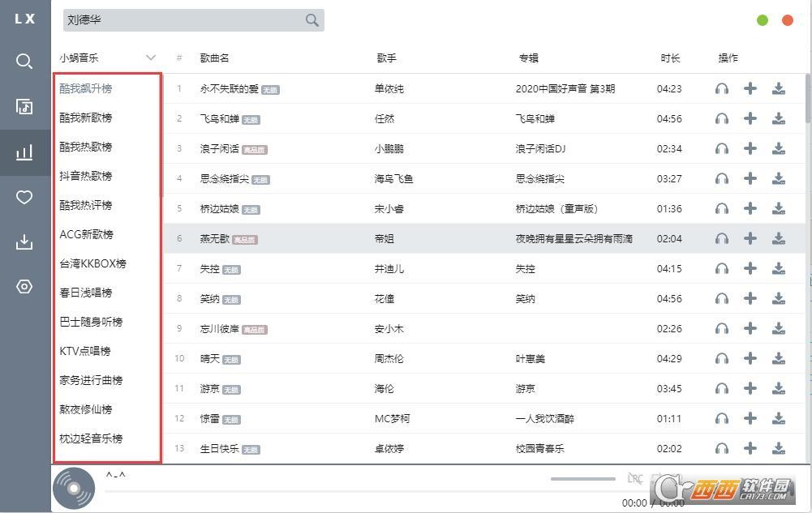The height and width of the screenshot is (513, 812).
Task: Select album 一人我饮酒醉
Action: (545, 419)
